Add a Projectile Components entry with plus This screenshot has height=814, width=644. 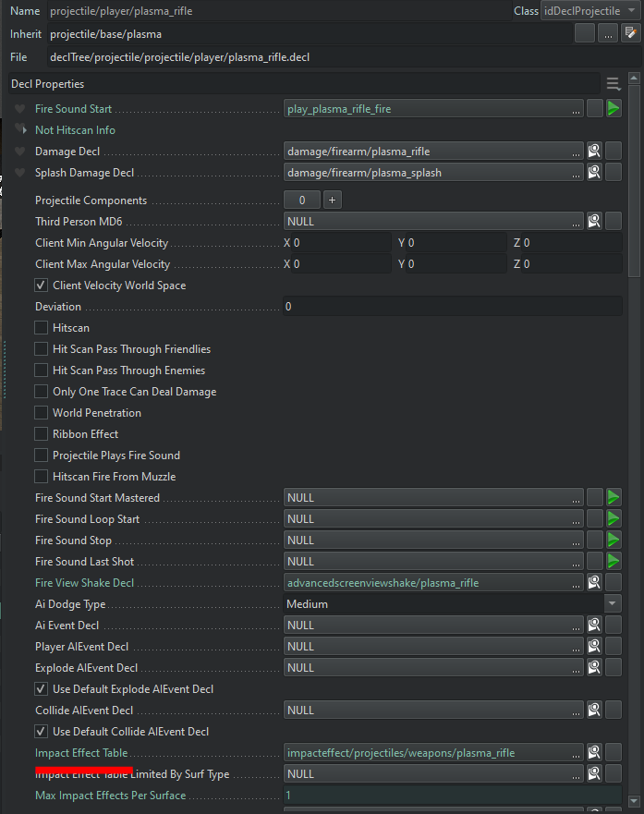tap(332, 200)
